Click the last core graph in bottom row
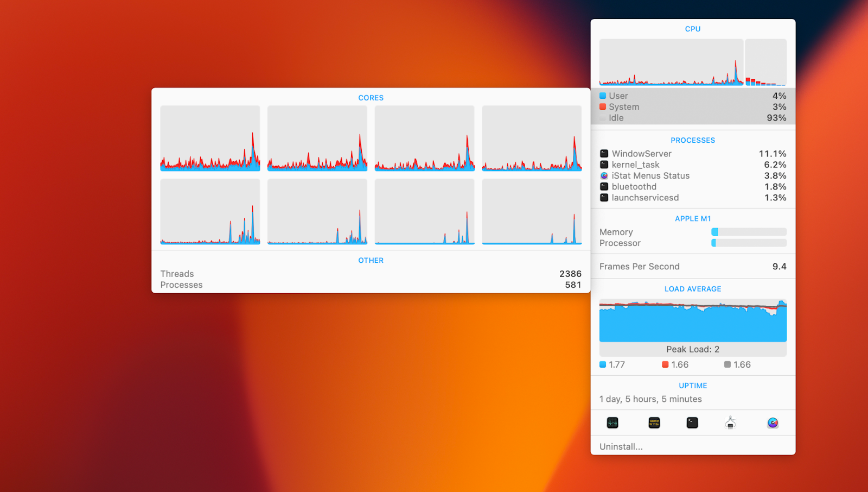868x492 pixels. coord(532,212)
